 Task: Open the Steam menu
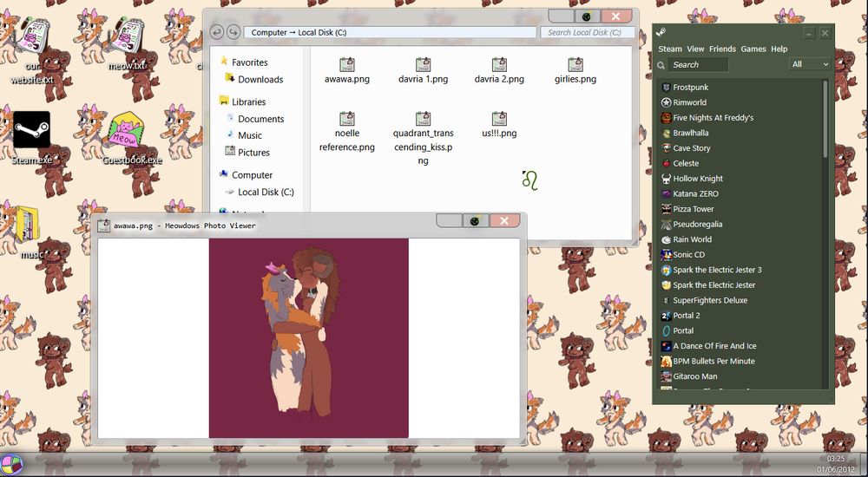pos(670,49)
